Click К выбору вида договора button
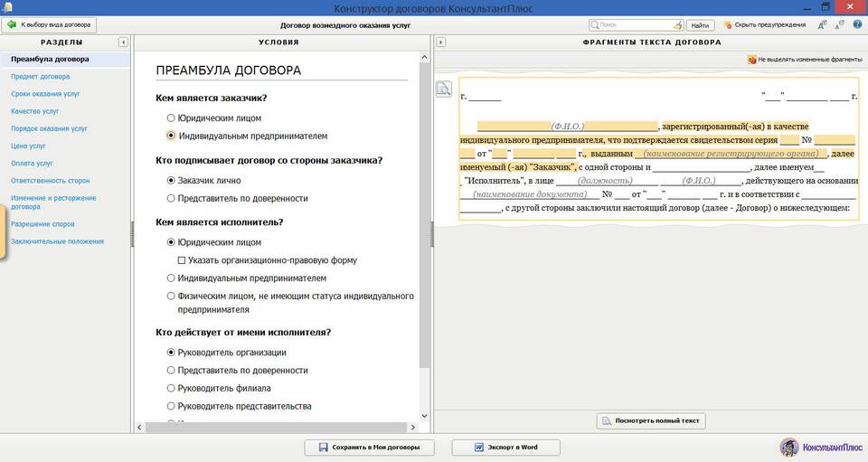 [49, 25]
